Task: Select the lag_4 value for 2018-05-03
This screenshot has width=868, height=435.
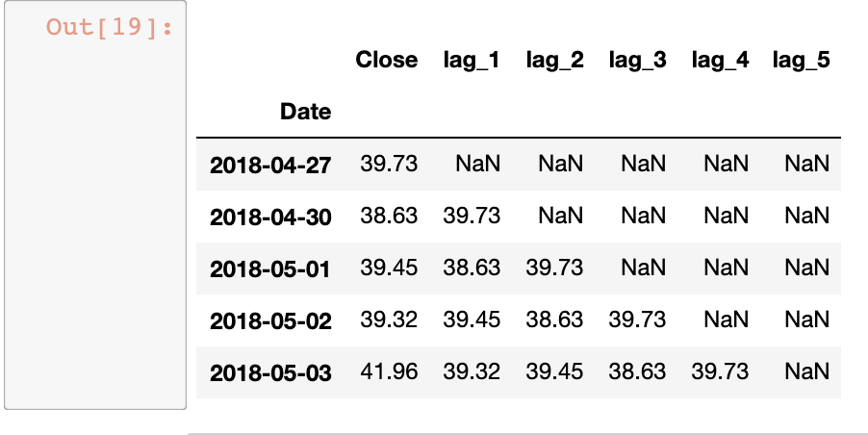Action: (720, 371)
